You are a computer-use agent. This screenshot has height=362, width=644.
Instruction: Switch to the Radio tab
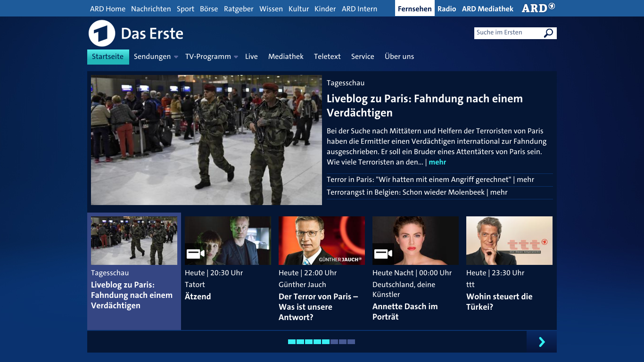pyautogui.click(x=446, y=8)
